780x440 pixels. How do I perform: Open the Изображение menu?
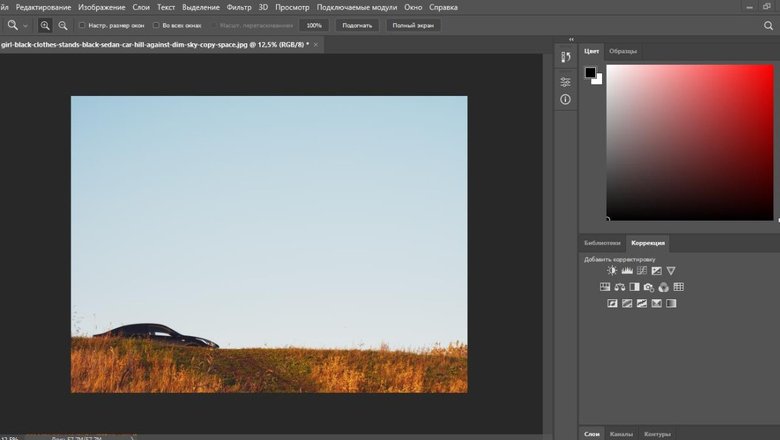102,7
